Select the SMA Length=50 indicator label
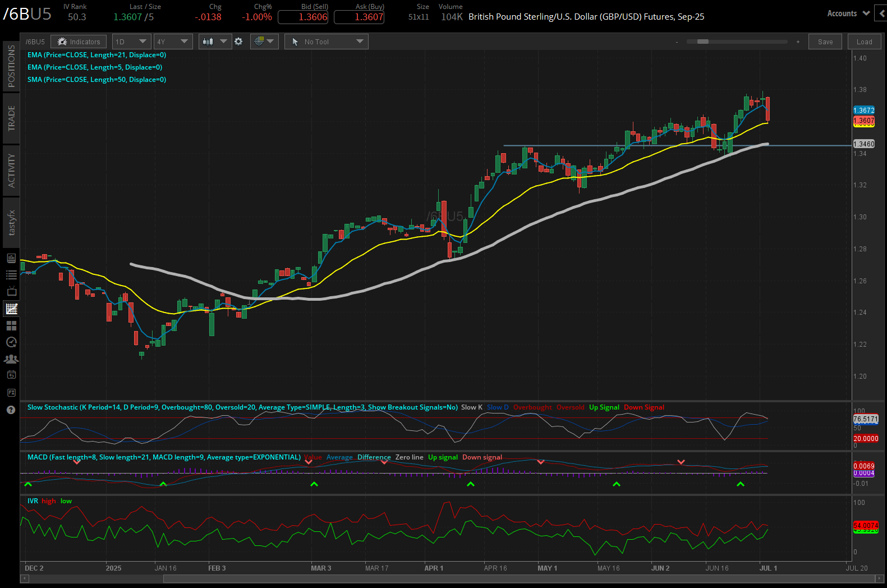 pos(96,80)
